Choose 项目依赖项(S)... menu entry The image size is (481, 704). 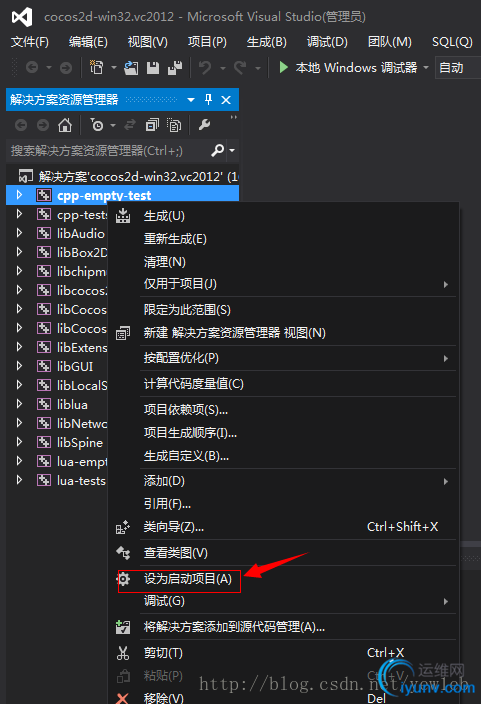click(x=284, y=409)
